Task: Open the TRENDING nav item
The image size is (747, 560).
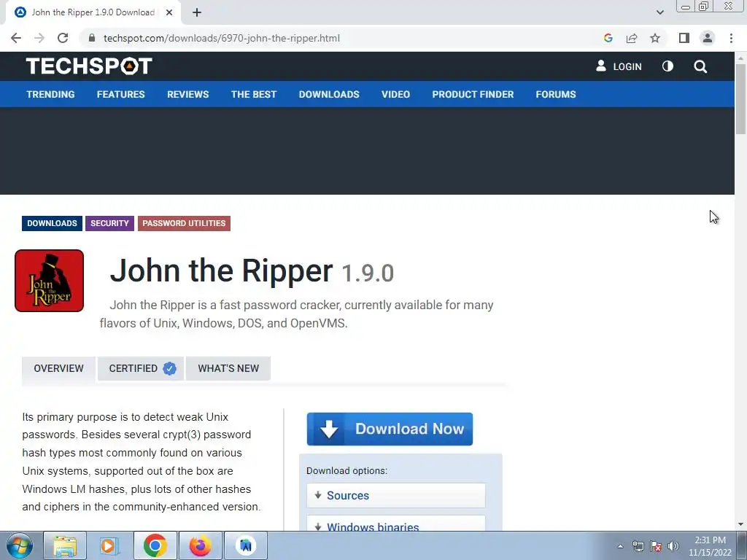Action: [x=50, y=94]
